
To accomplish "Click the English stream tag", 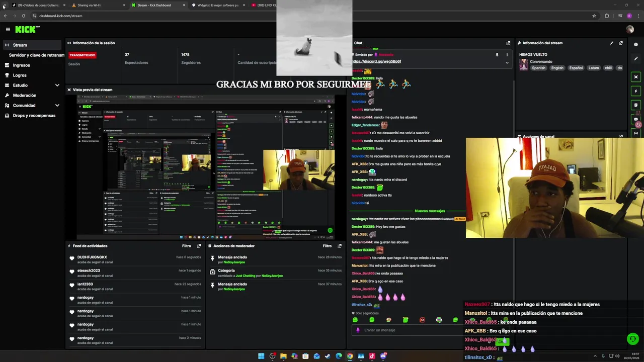I will point(557,68).
